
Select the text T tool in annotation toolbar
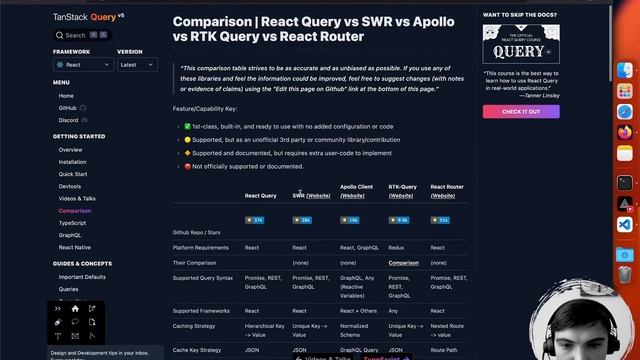(x=58, y=336)
